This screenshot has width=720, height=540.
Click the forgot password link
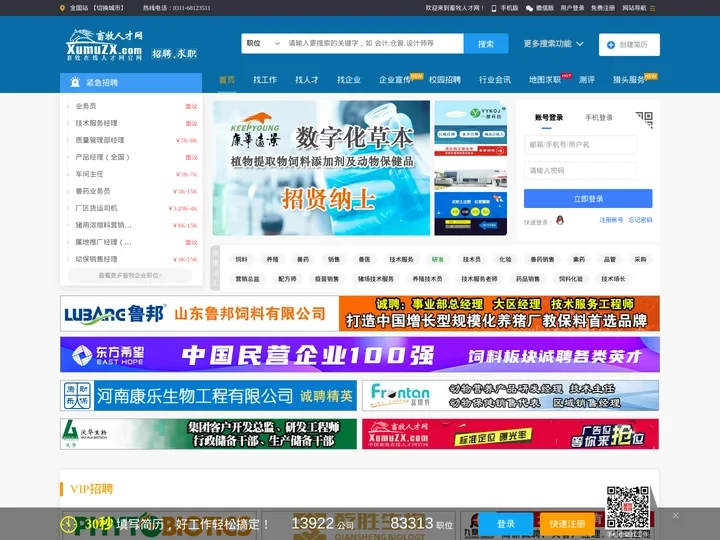(640, 220)
